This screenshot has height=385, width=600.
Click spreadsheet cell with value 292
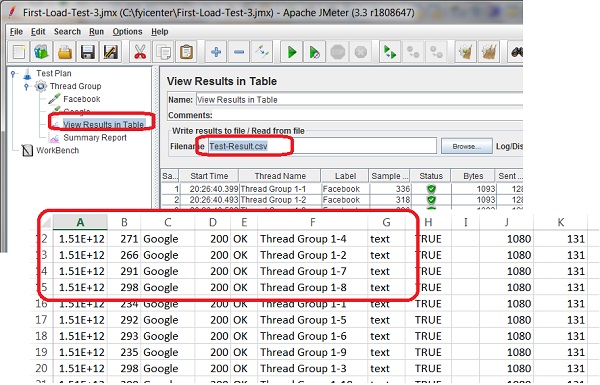124,320
